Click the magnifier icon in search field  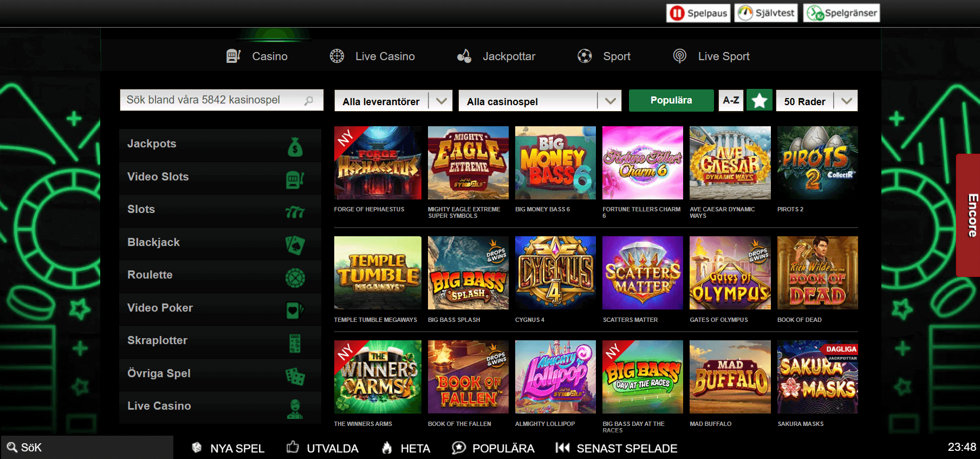pos(309,100)
